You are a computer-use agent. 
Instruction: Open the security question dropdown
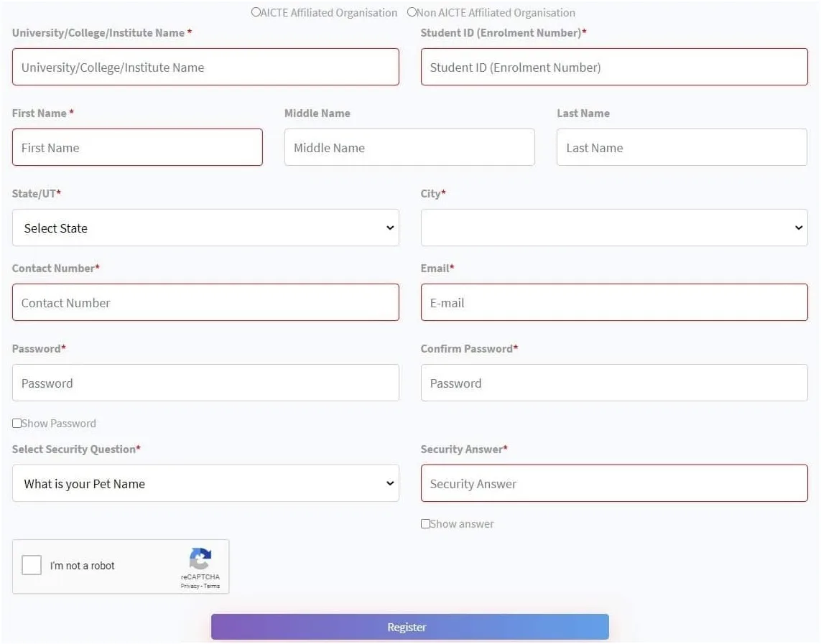point(205,483)
